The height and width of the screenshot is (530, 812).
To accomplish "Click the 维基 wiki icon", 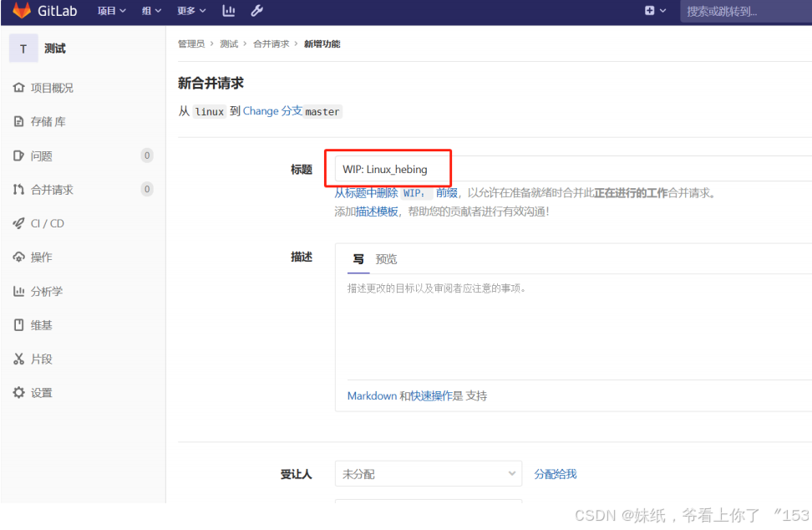I will pyautogui.click(x=18, y=325).
